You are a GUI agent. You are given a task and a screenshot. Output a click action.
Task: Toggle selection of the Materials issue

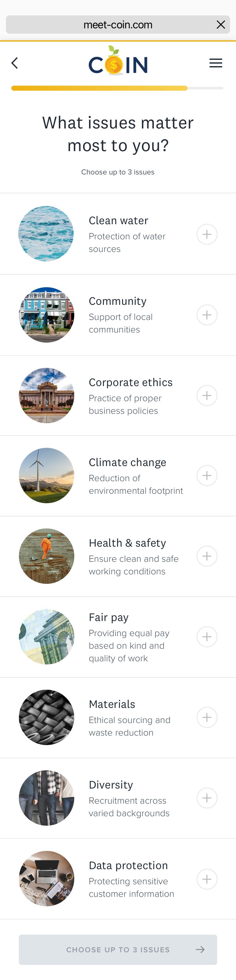[207, 717]
